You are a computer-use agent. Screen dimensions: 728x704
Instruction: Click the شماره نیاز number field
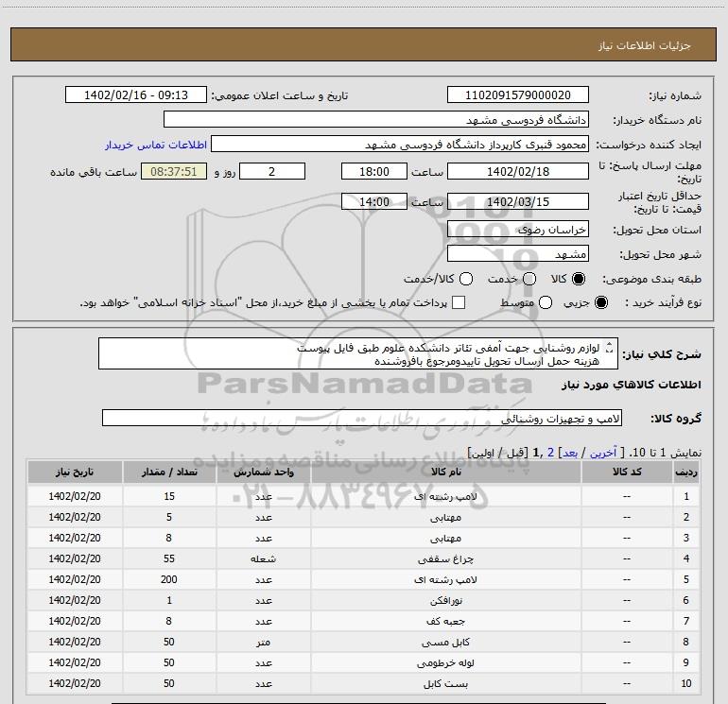[x=518, y=95]
